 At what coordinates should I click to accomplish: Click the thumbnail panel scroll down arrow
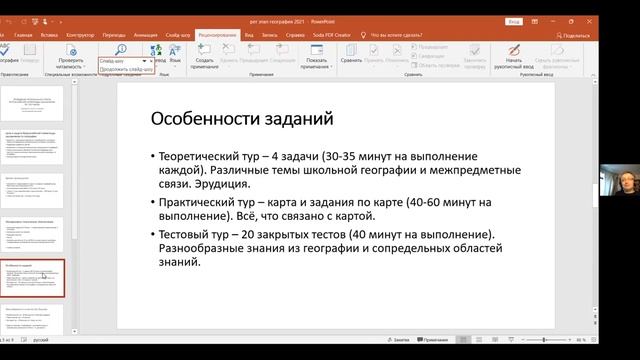[74, 331]
